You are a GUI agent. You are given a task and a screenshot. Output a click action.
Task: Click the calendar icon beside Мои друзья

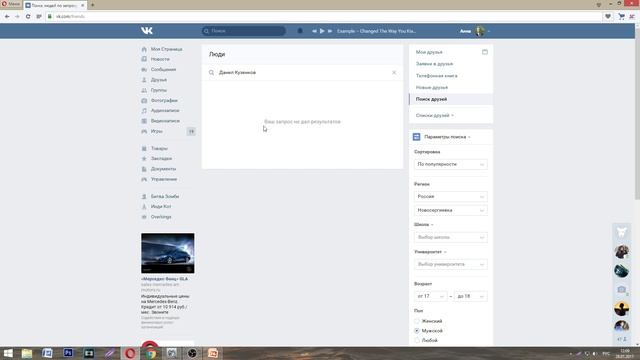(484, 52)
